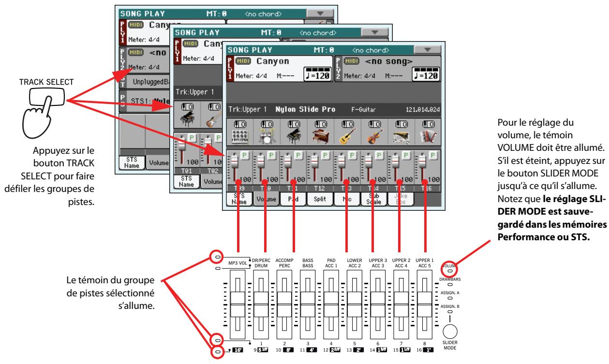Click the LOWER / ACC 2 hardware slider
Image resolution: width=609 pixels, height=364 pixels.
tap(355, 304)
